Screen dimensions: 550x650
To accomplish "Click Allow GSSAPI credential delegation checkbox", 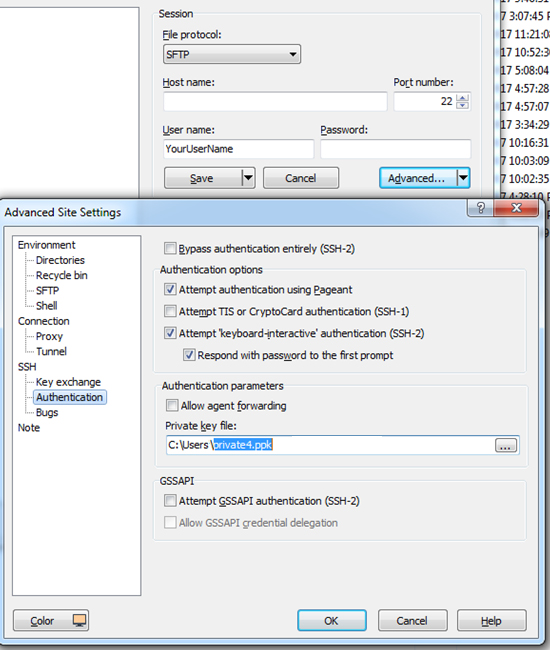I will 170,522.
